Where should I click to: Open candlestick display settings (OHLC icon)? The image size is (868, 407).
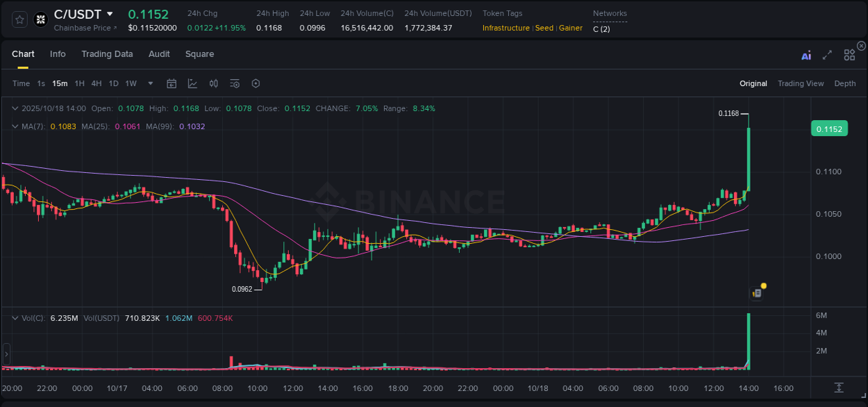tap(213, 83)
